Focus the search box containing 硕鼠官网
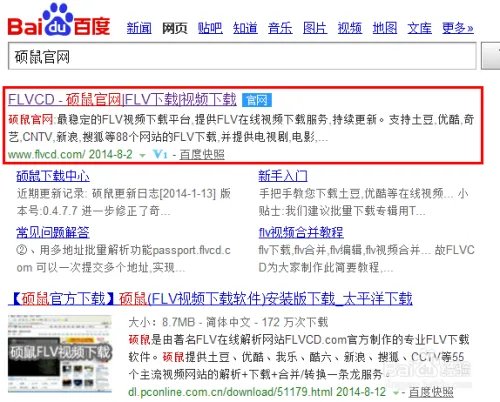500x402 pixels. tap(242, 56)
